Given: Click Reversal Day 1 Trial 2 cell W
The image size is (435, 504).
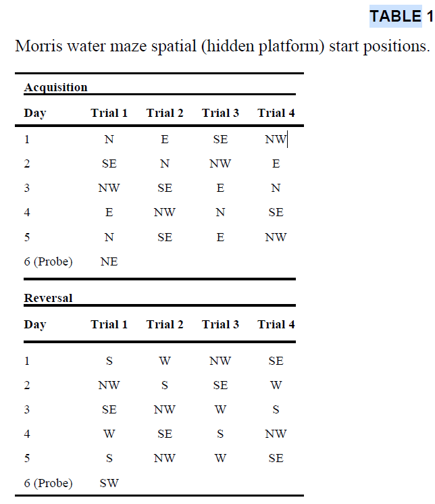Looking at the screenshot, I should pos(165,361).
